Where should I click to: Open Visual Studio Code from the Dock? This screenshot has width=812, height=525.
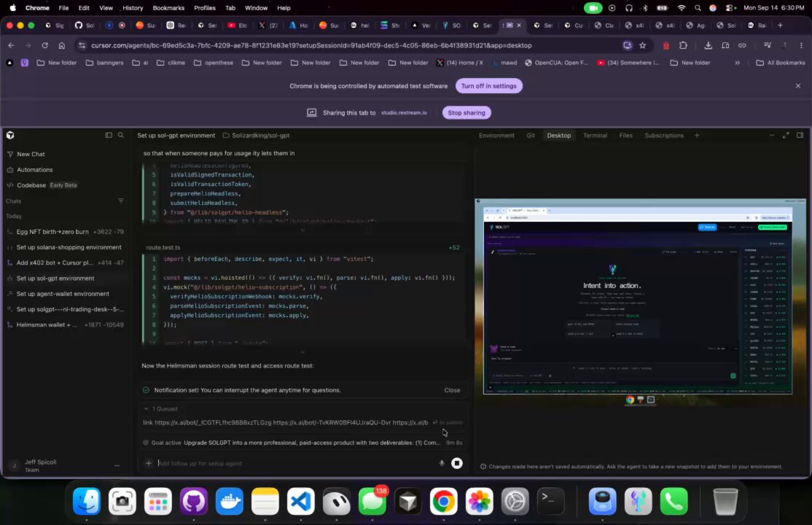(x=301, y=501)
